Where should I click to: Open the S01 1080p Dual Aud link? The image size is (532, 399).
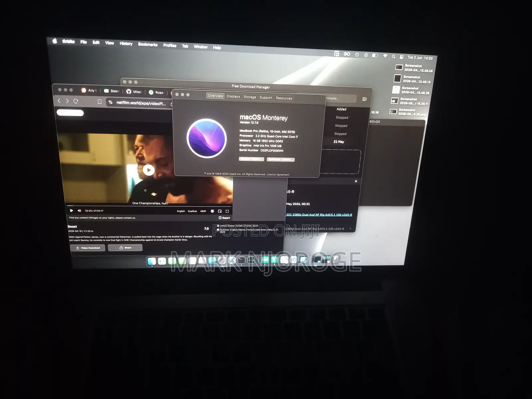click(319, 215)
